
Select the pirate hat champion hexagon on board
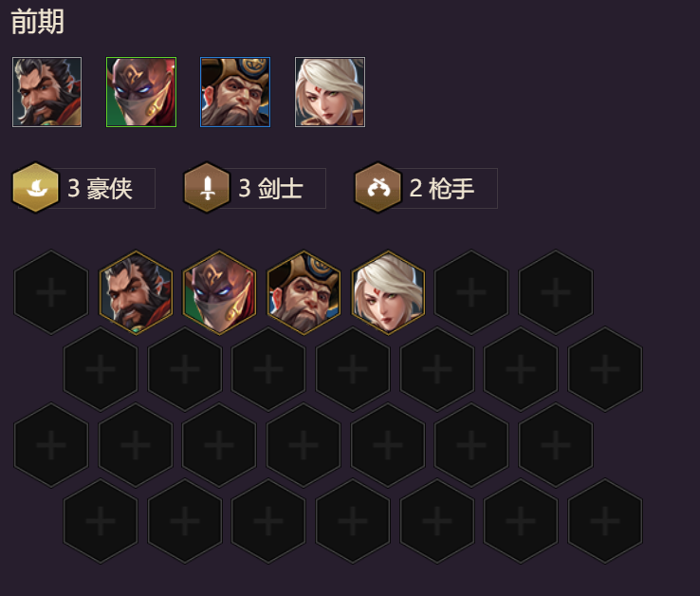[304, 292]
